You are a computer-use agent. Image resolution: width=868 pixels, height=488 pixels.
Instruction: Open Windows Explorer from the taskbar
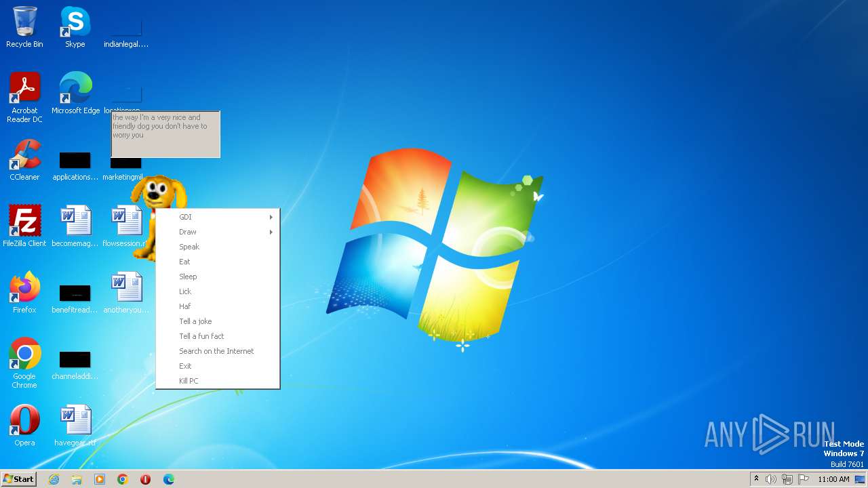click(77, 479)
